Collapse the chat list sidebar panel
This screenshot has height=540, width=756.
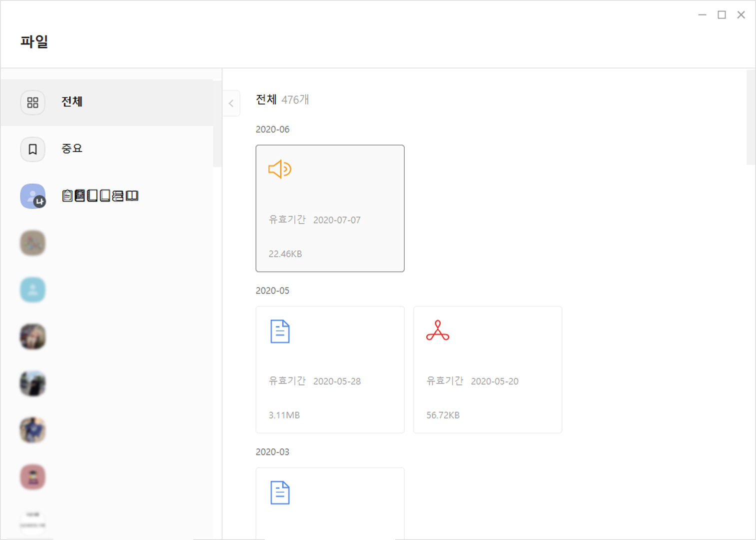point(231,103)
